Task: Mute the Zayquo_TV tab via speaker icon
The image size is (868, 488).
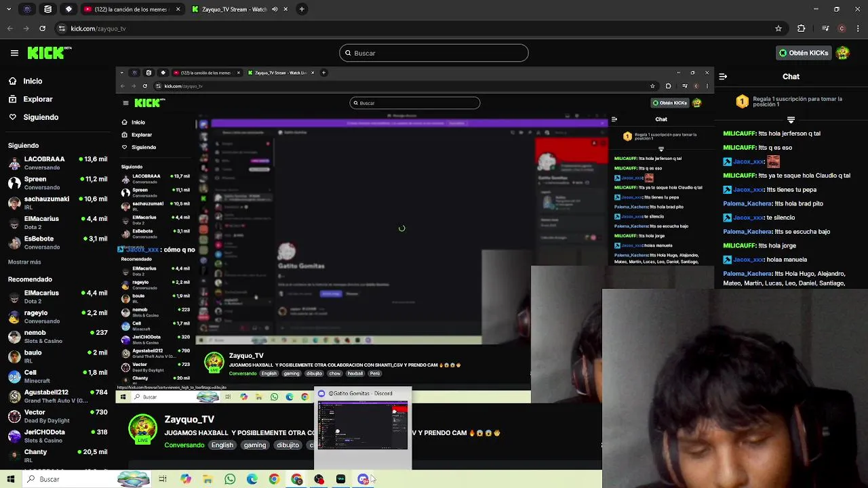Action: [x=275, y=9]
